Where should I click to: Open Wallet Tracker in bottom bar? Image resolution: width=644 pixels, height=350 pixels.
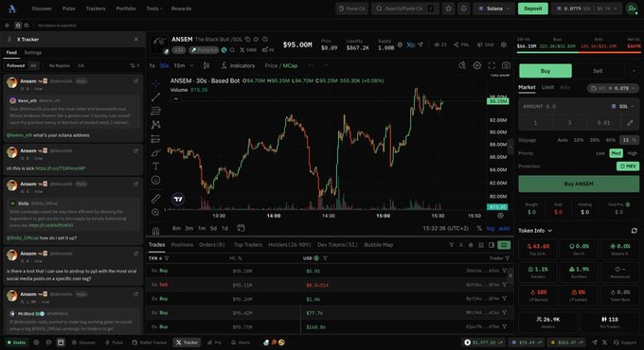tap(150, 342)
